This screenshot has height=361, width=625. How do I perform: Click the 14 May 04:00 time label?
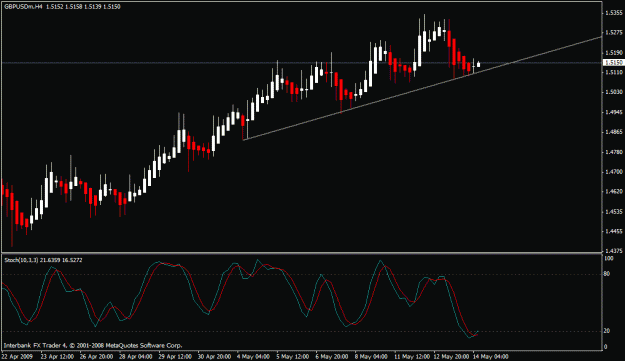(490, 356)
